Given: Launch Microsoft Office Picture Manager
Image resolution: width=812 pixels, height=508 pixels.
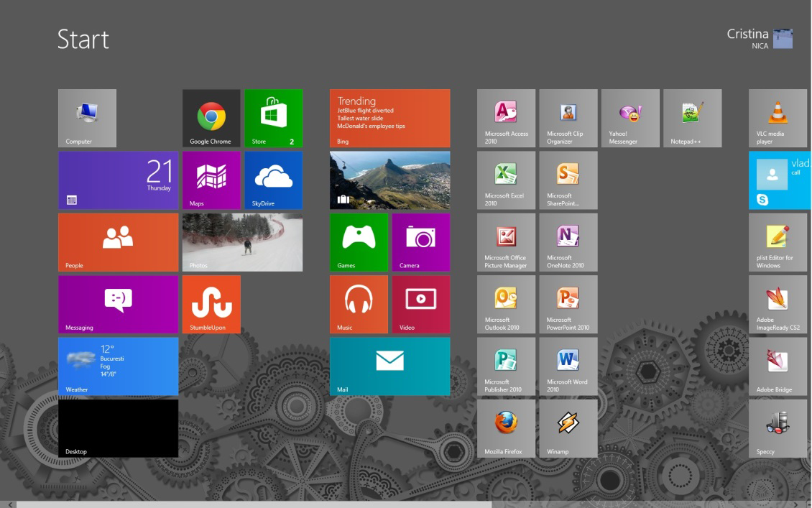Looking at the screenshot, I should 506,242.
